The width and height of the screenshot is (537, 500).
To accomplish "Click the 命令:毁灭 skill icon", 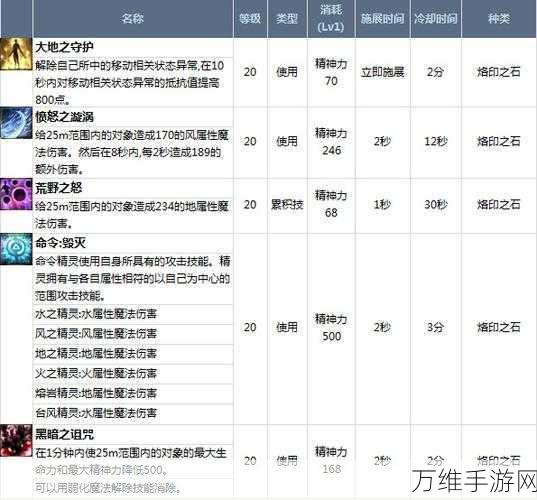I will (16, 249).
